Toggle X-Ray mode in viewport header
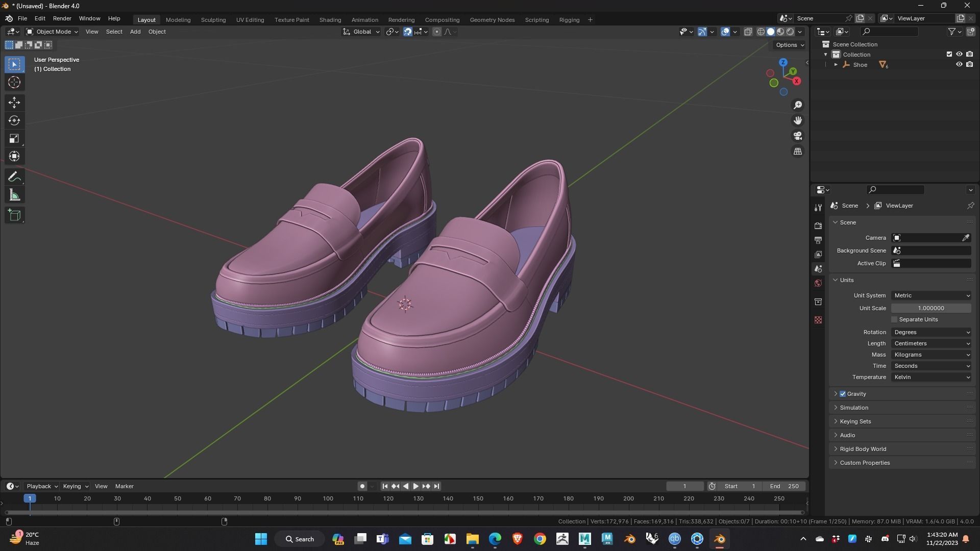This screenshot has height=551, width=980. pyautogui.click(x=748, y=32)
